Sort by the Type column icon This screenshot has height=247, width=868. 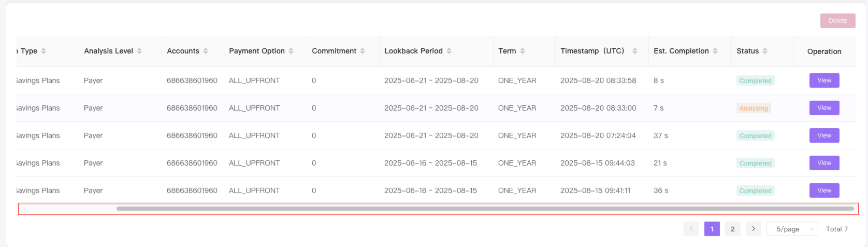click(44, 51)
